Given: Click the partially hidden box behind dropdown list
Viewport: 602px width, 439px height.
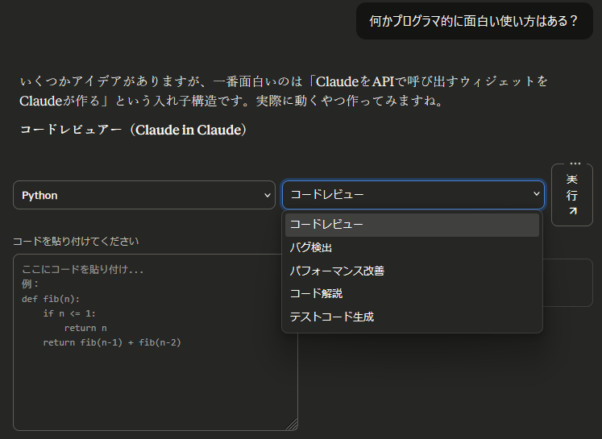Looking at the screenshot, I should [568, 283].
